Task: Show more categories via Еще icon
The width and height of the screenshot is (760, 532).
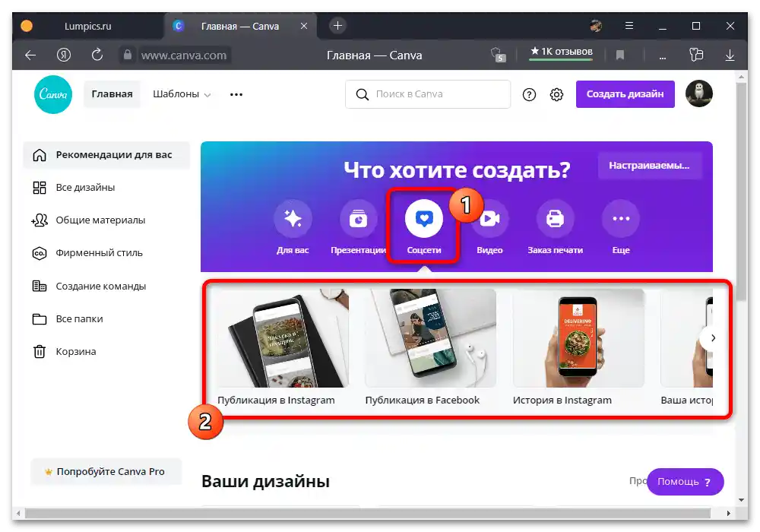Action: (x=621, y=219)
